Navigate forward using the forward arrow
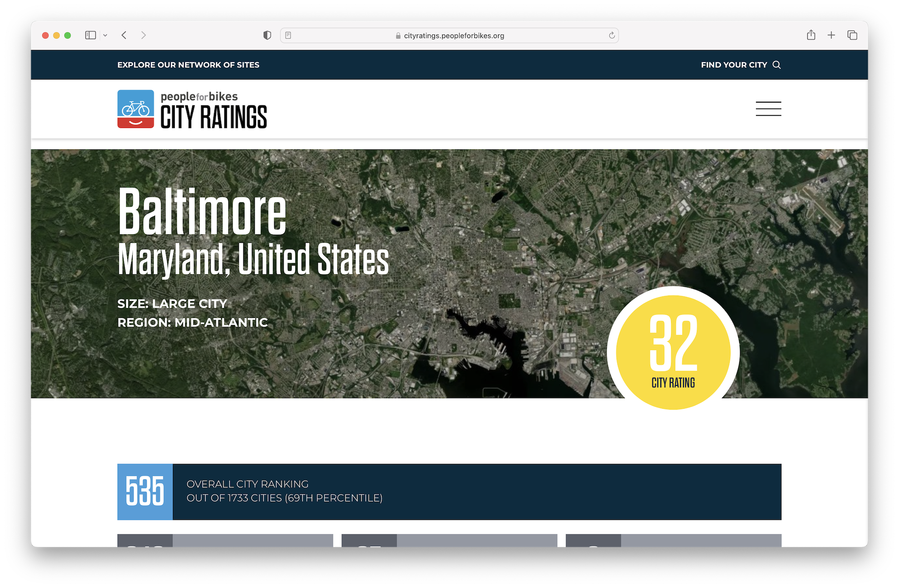 pyautogui.click(x=143, y=35)
